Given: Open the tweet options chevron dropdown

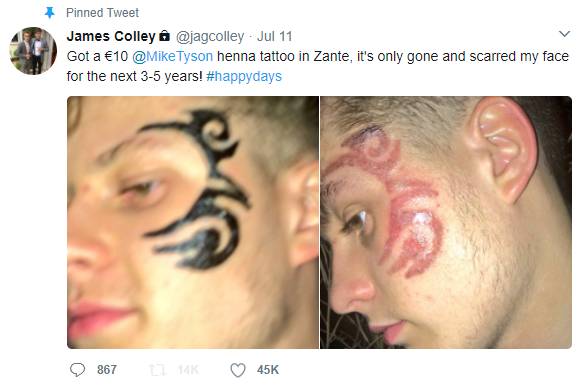Looking at the screenshot, I should click(x=564, y=34).
